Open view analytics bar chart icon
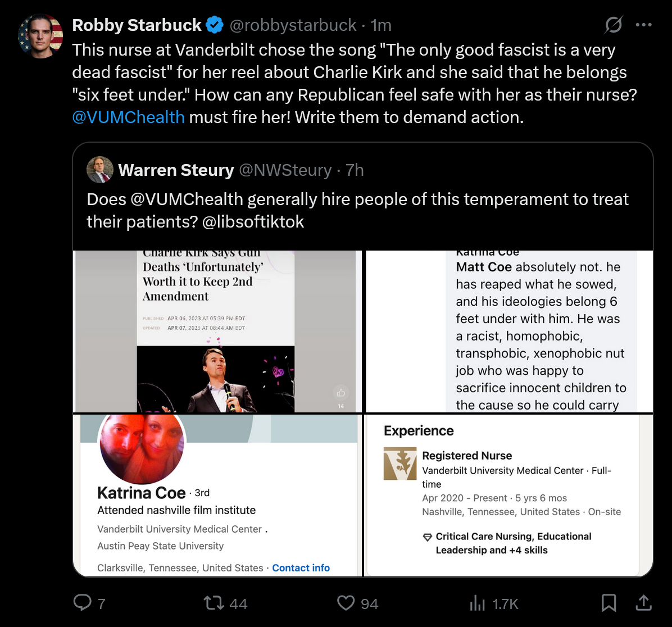The width and height of the screenshot is (672, 627). tap(477, 603)
